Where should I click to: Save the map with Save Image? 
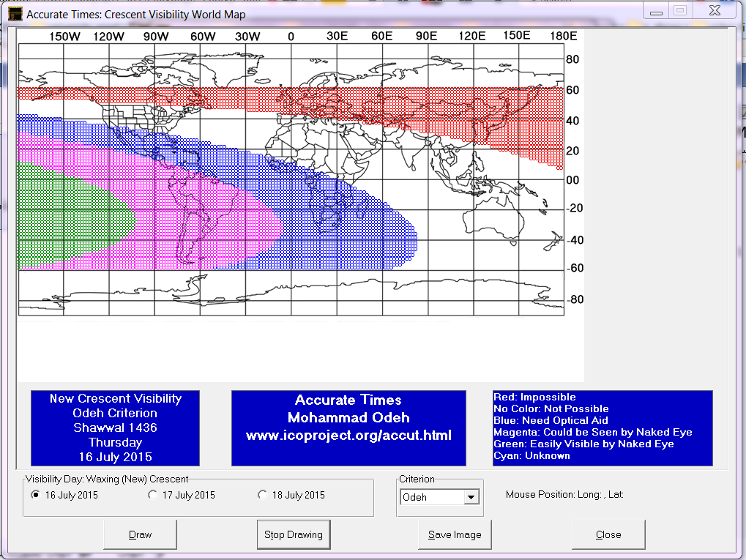click(x=455, y=534)
